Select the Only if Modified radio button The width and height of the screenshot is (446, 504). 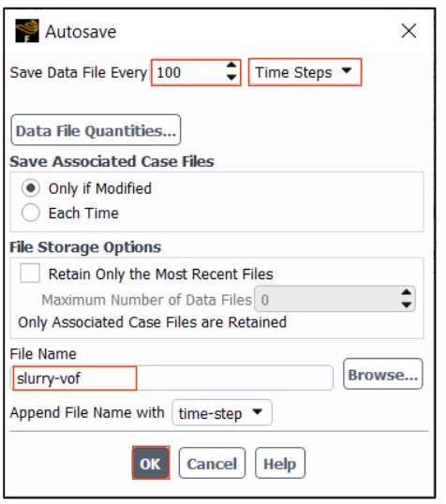click(31, 188)
